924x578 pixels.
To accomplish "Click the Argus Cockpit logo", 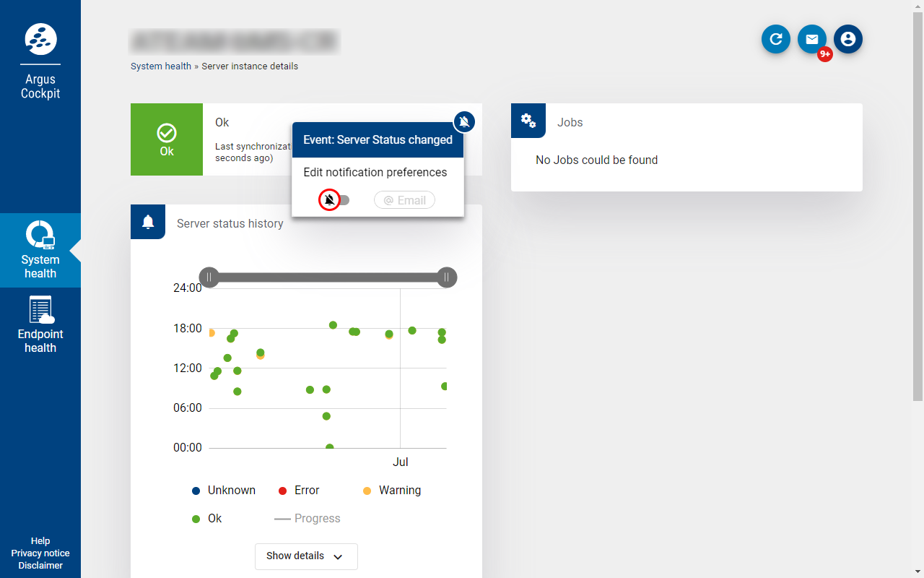I will (40, 39).
